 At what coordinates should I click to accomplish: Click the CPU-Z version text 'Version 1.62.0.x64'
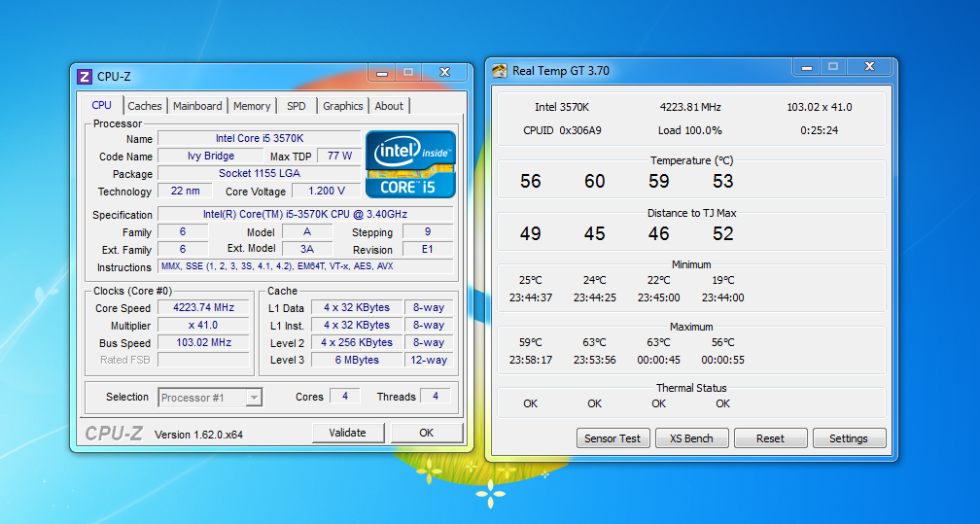[x=198, y=434]
